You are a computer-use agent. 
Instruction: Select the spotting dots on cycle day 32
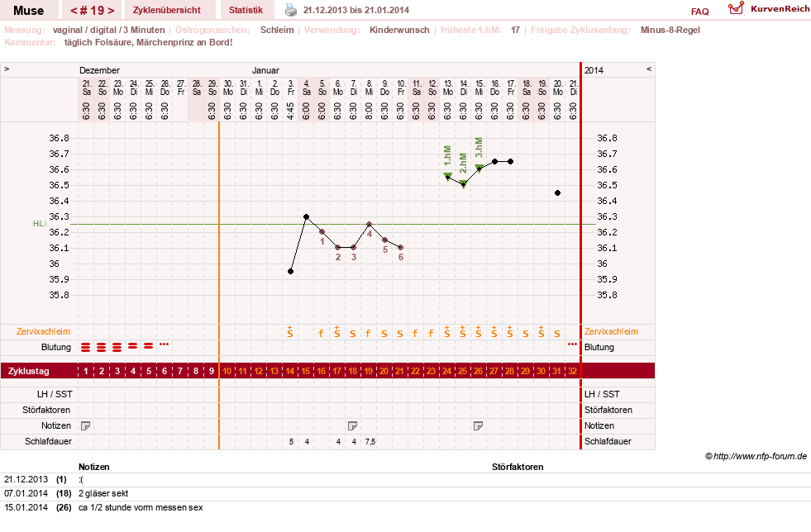pos(573,344)
